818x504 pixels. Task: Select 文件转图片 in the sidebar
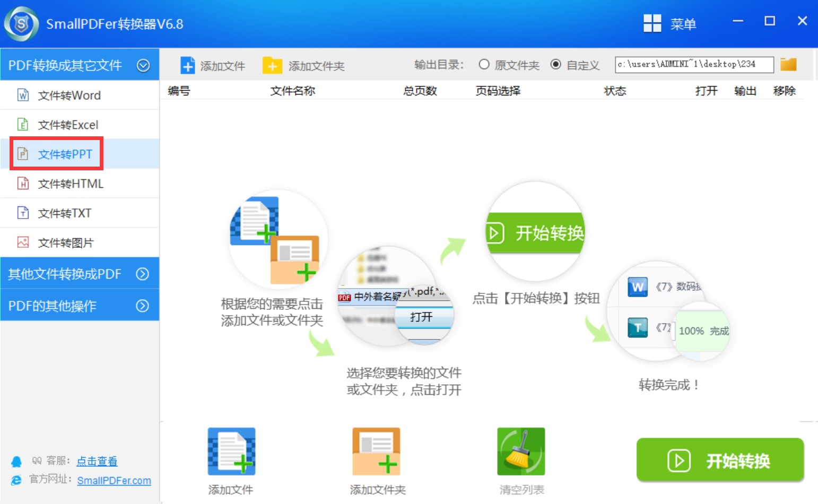(80, 242)
